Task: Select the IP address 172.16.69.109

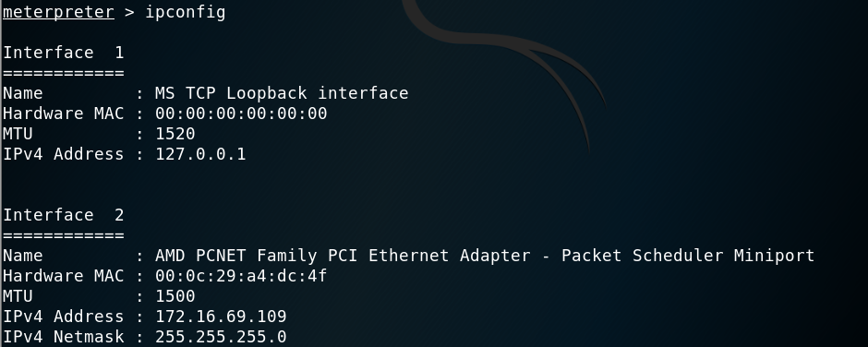Action: pyautogui.click(x=221, y=316)
